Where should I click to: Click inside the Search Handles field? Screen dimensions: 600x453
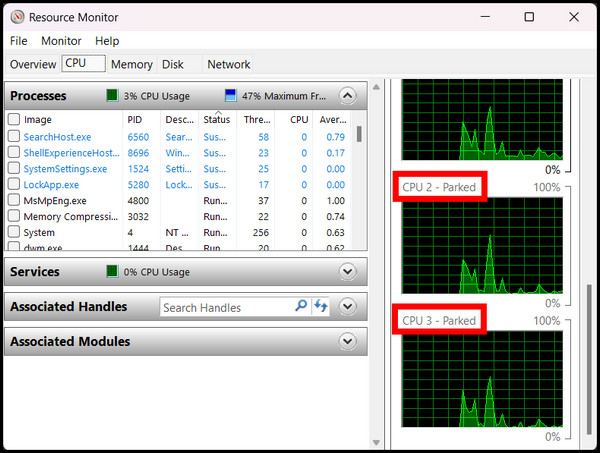[227, 308]
